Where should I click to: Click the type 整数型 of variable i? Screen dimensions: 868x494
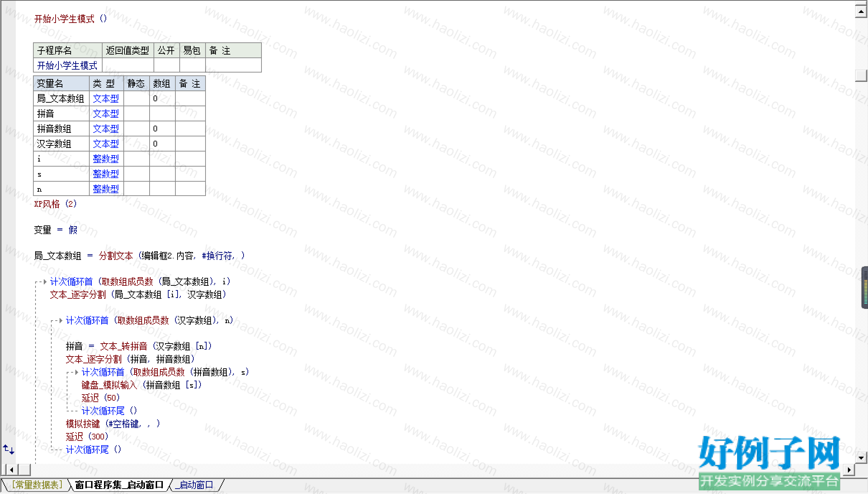click(106, 159)
